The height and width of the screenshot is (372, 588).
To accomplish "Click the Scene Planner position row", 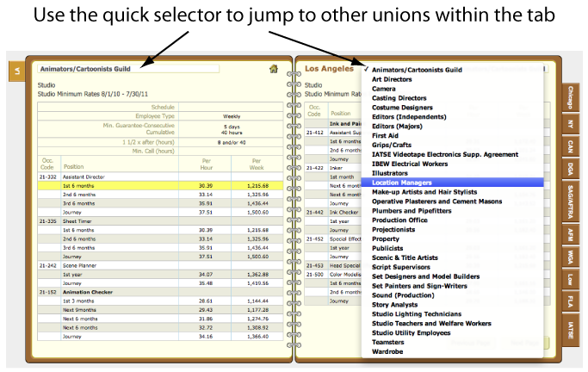I will [160, 265].
